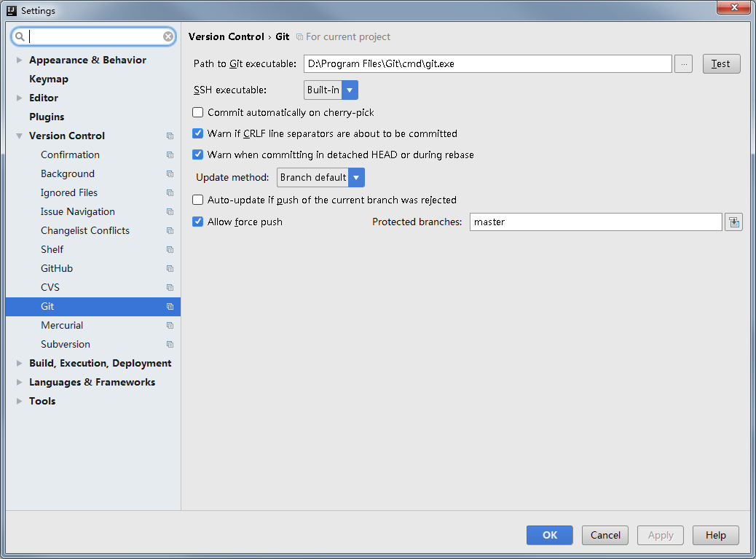Image resolution: width=756 pixels, height=559 pixels.
Task: Click the Protected branches text field
Action: coord(596,222)
